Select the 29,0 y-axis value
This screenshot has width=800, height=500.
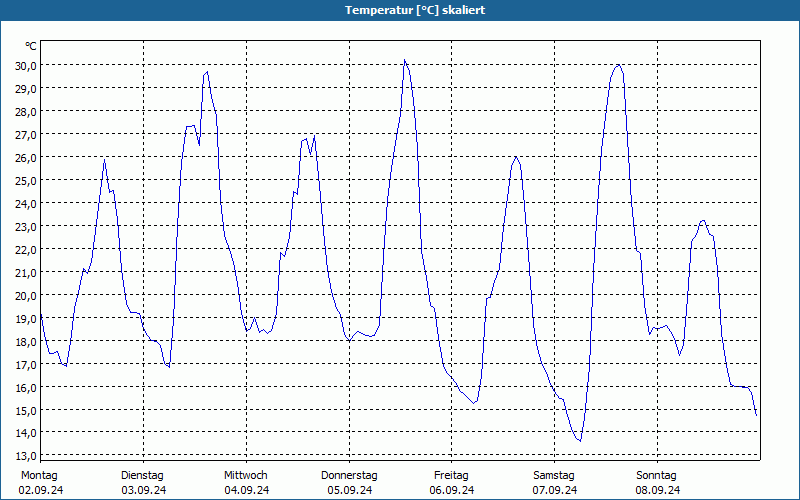[x=26, y=88]
